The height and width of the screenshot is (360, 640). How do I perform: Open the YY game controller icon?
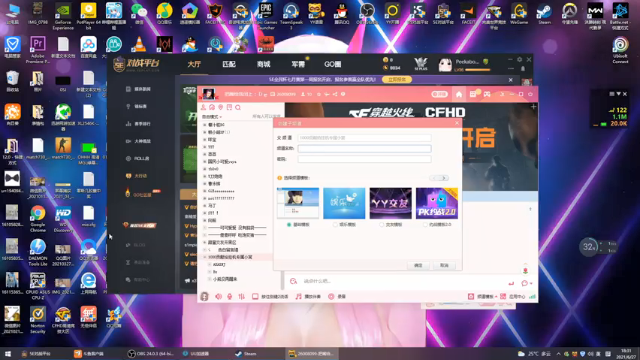[487, 94]
